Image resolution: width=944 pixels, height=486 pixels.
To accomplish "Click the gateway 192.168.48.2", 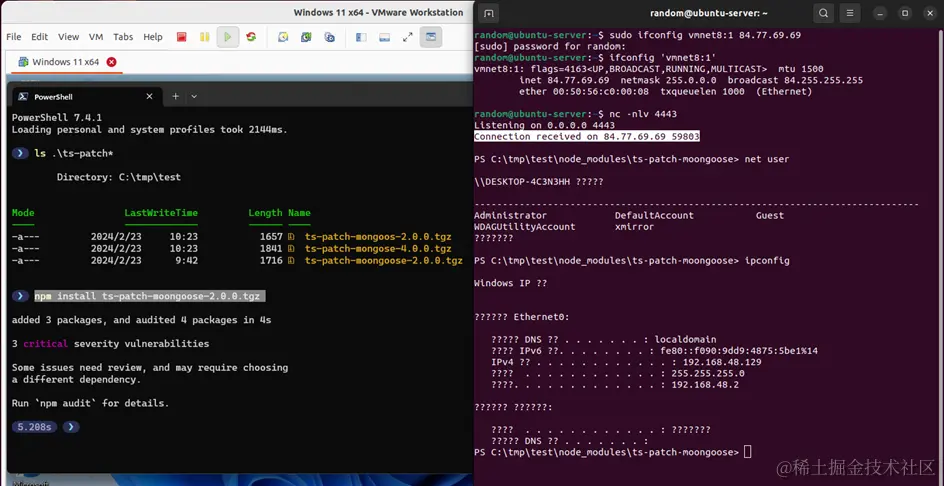I will [x=705, y=385].
